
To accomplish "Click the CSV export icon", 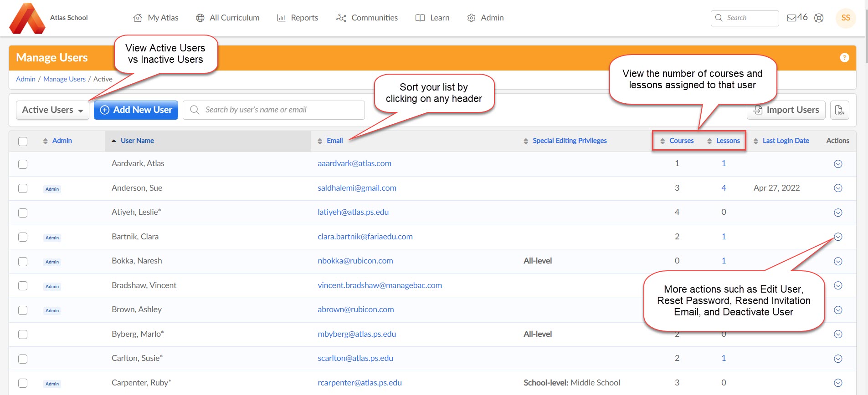I will coord(839,110).
